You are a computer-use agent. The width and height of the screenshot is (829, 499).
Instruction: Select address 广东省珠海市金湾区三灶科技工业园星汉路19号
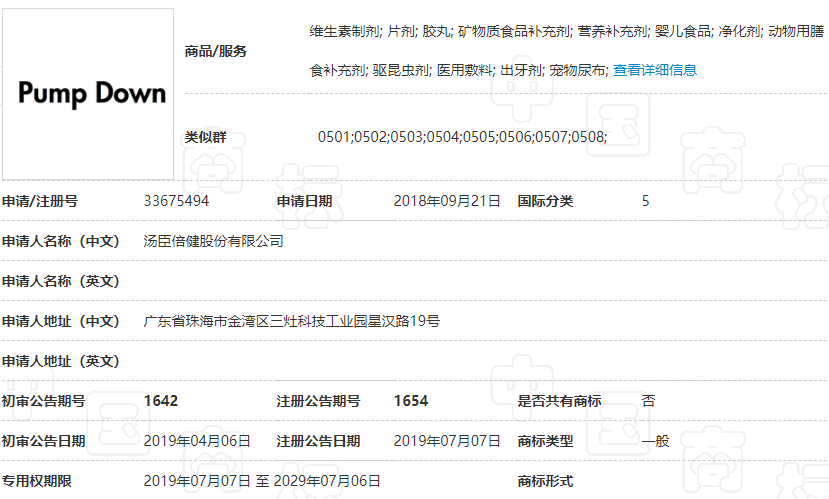[x=292, y=321]
